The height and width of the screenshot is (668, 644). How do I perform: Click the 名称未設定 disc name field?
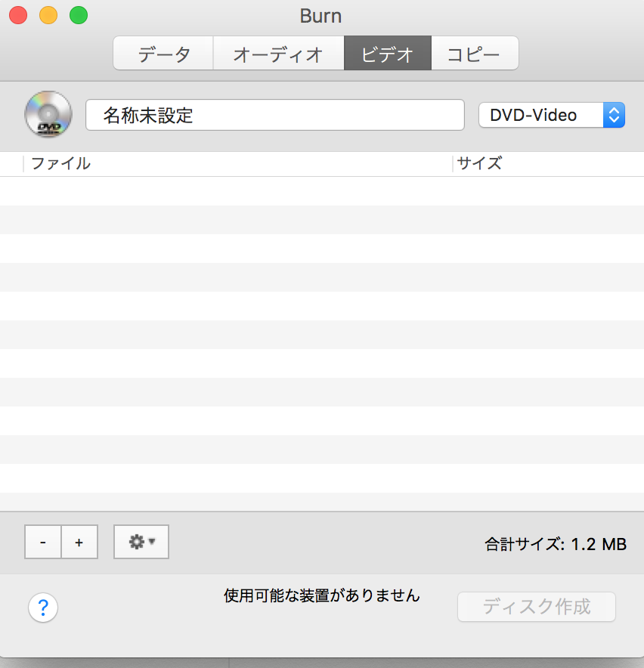click(x=275, y=115)
